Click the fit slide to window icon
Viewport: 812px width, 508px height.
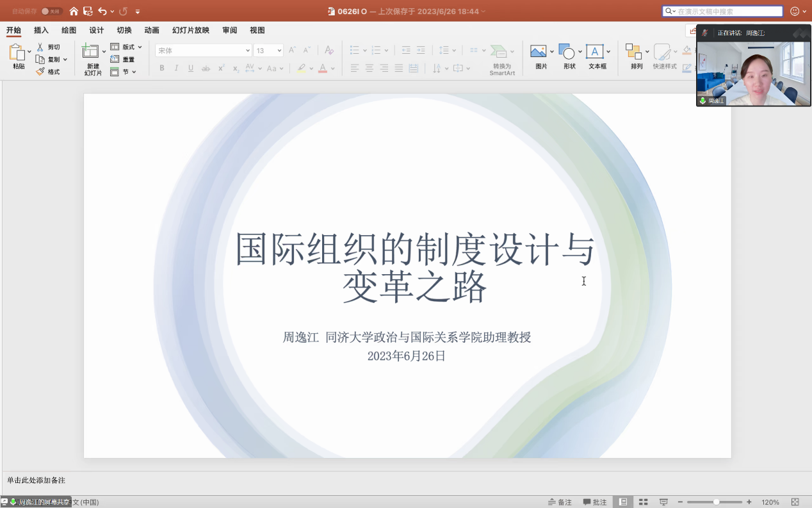[795, 502]
